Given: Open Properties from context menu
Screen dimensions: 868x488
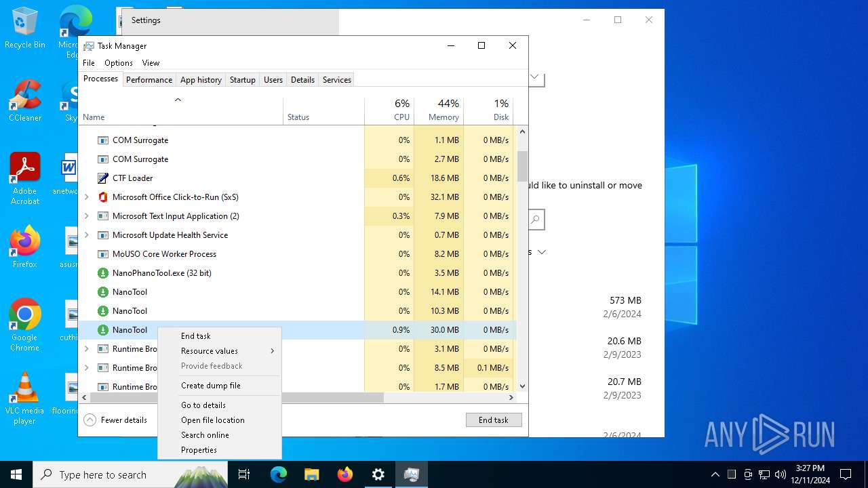Looking at the screenshot, I should click(x=220, y=450).
